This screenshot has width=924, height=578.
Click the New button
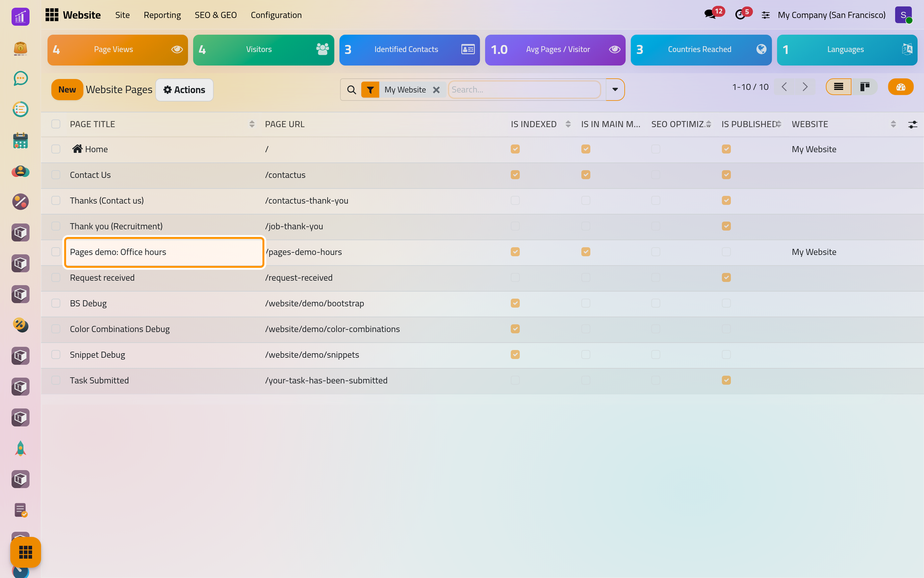pyautogui.click(x=67, y=90)
